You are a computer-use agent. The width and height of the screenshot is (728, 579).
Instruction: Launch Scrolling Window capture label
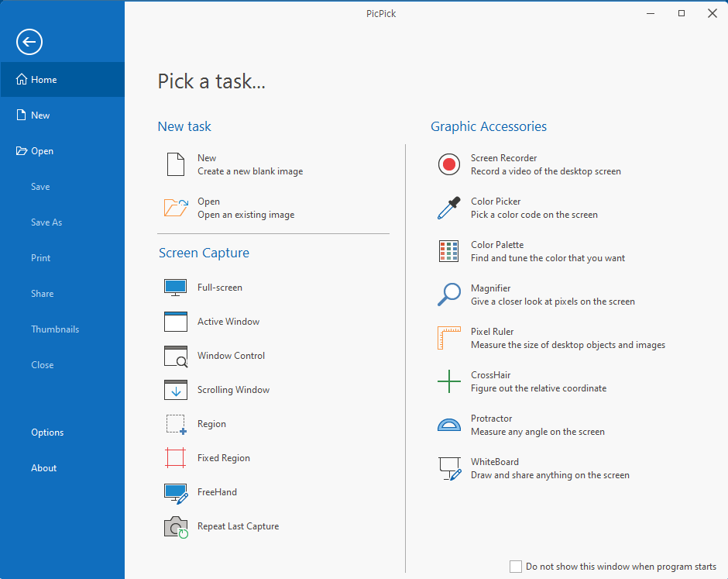tap(233, 389)
